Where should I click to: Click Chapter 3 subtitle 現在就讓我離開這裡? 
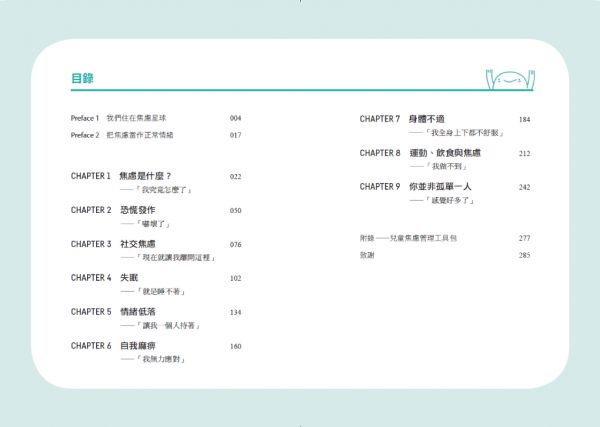pos(176,258)
